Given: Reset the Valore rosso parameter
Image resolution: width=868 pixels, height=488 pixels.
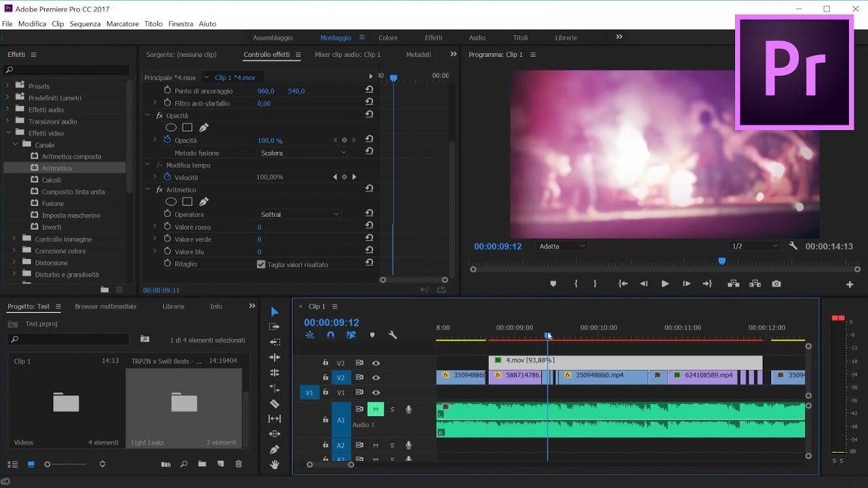Looking at the screenshot, I should coord(369,226).
